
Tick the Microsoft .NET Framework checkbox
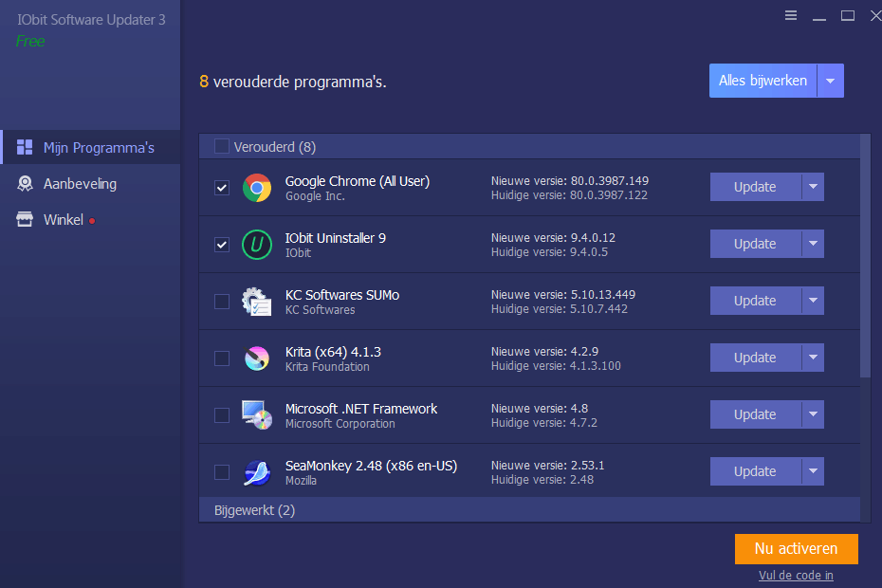point(222,415)
